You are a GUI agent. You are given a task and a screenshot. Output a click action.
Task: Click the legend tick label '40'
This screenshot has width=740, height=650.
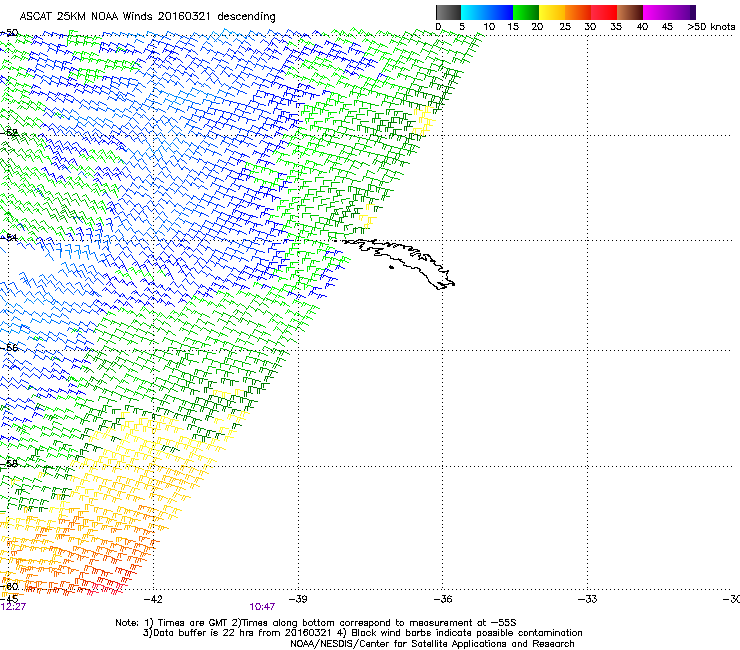(642, 26)
